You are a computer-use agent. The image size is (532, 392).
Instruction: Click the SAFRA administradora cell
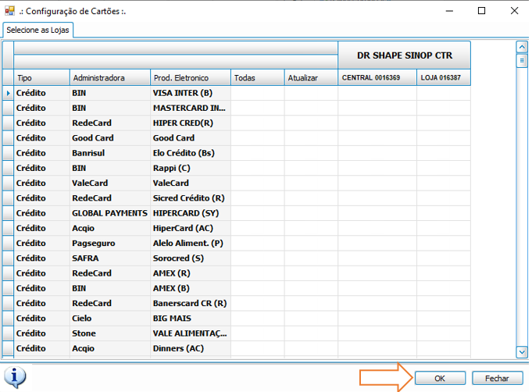tap(110, 258)
